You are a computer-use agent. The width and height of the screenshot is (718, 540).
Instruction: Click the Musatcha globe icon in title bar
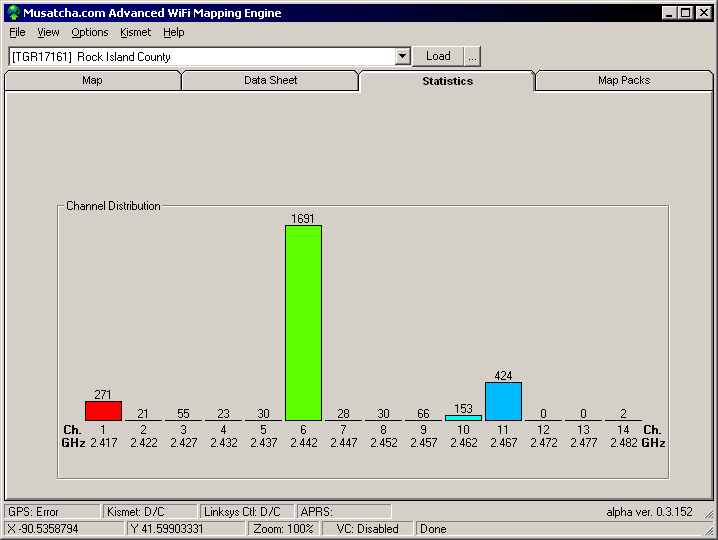pyautogui.click(x=14, y=13)
